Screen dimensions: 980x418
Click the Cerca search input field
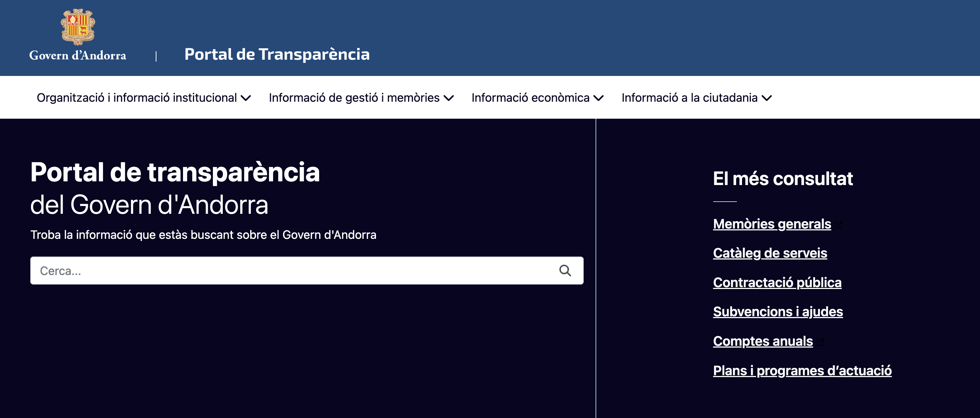coord(266,271)
